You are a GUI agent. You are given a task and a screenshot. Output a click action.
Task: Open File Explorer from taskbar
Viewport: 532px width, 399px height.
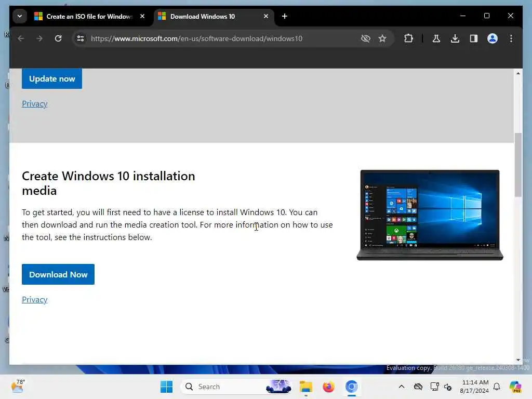point(305,387)
